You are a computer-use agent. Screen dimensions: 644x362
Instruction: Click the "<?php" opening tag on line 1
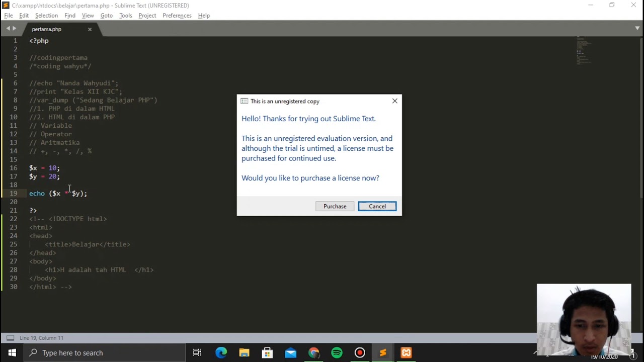click(39, 41)
